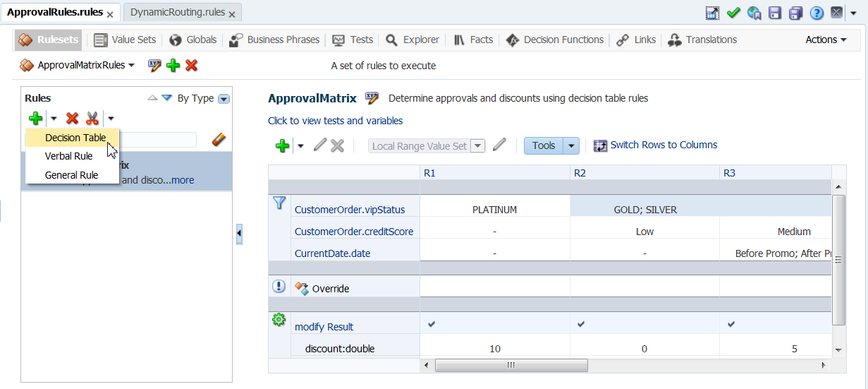Move rule up with the gray triangle
The image size is (868, 389).
pos(152,98)
